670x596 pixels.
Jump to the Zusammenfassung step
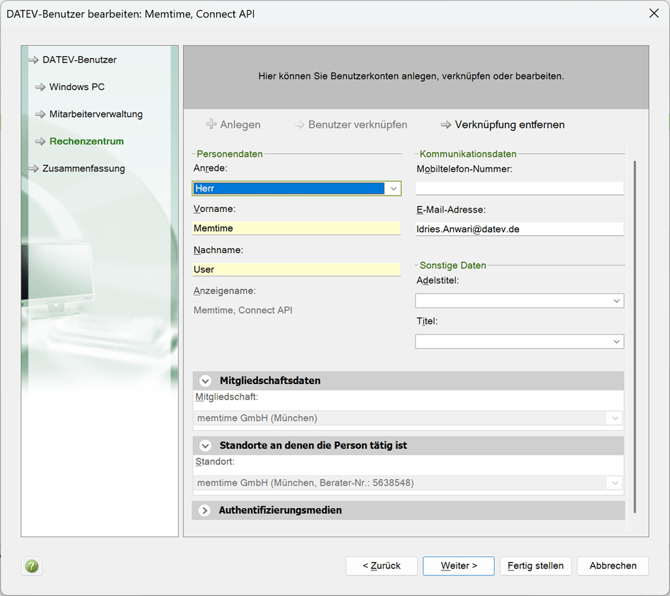83,168
